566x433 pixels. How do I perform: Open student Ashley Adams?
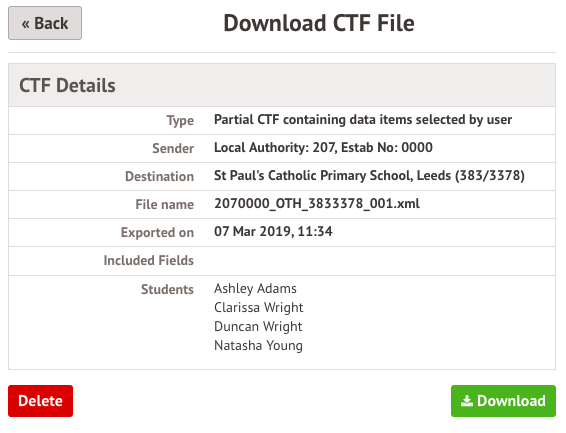coord(255,288)
